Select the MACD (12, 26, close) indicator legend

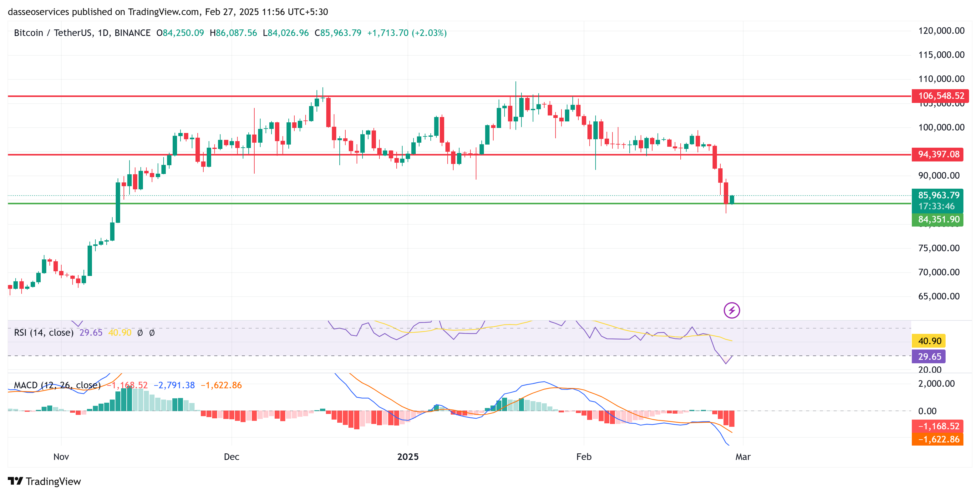[x=57, y=385]
